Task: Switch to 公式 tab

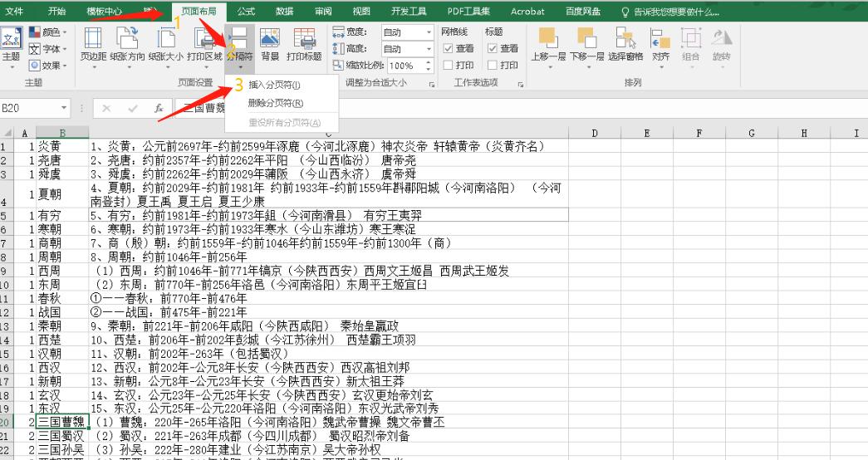Action: coord(246,11)
